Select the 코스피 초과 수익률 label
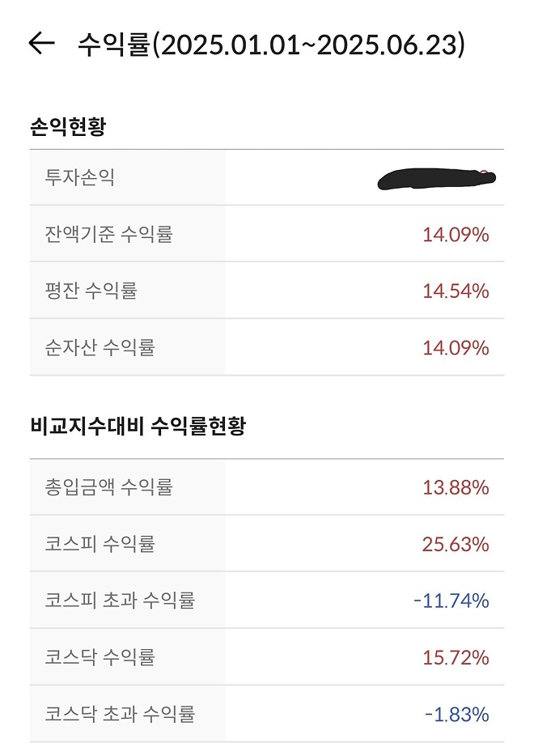534x756 pixels. point(116,601)
